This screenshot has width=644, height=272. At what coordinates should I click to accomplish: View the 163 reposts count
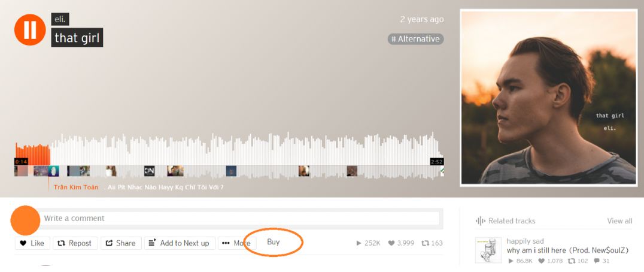click(x=432, y=243)
